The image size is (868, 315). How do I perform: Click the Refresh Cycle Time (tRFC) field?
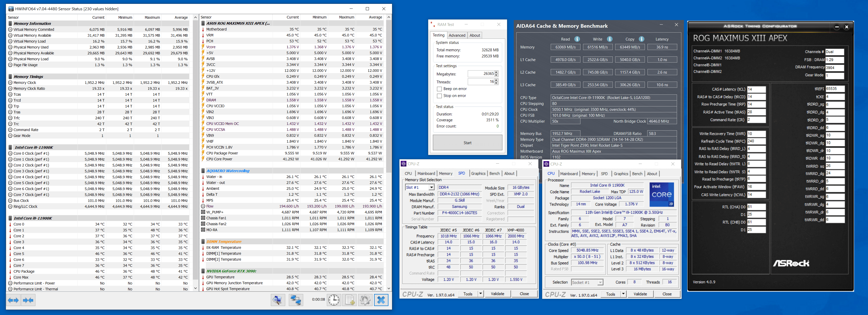coord(756,141)
